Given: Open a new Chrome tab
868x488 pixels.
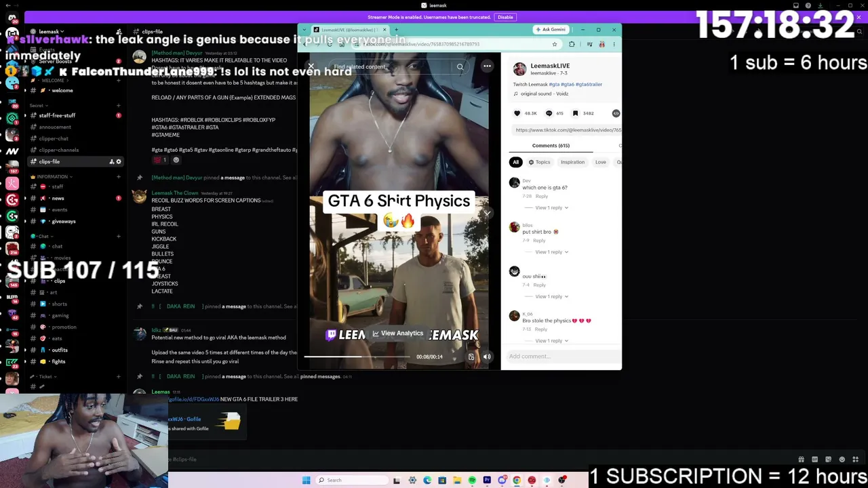Looking at the screenshot, I should click(396, 30).
